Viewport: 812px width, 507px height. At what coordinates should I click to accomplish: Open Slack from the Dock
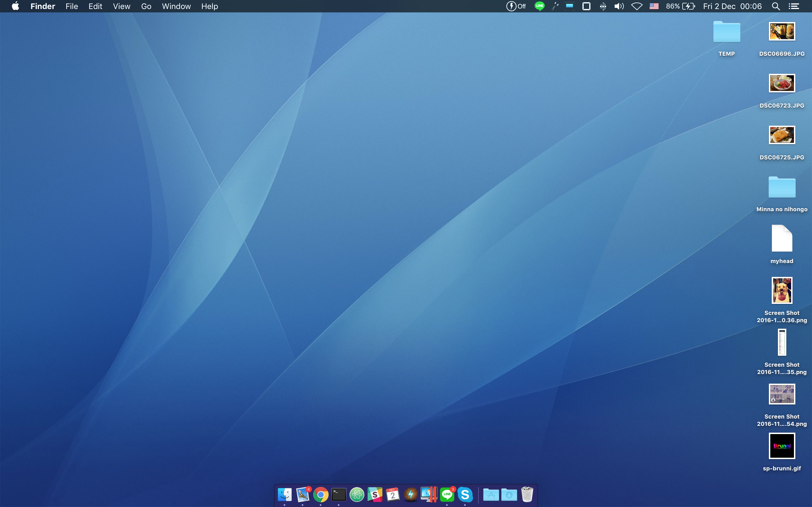coord(375,495)
